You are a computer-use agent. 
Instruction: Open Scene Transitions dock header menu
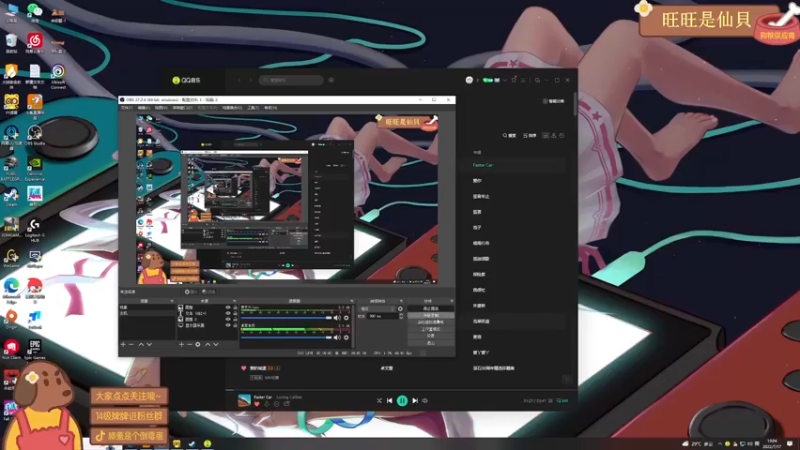[x=401, y=301]
